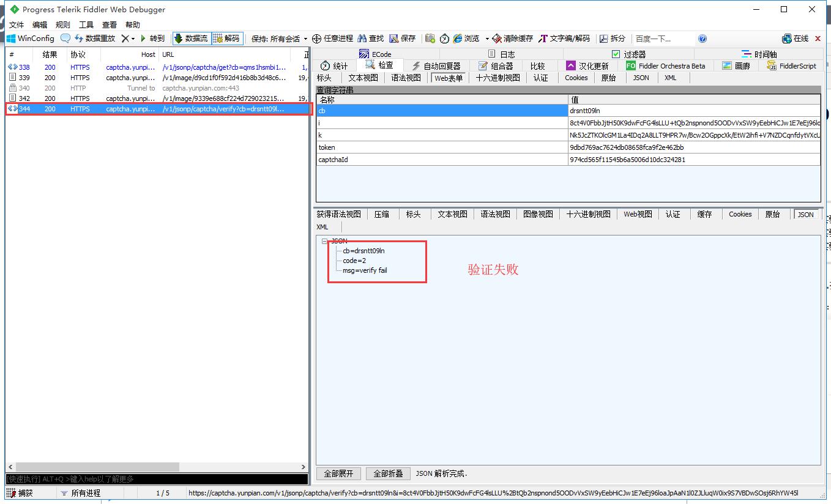Click the 百度一下 search field
This screenshot has width=831, height=504.
point(664,39)
